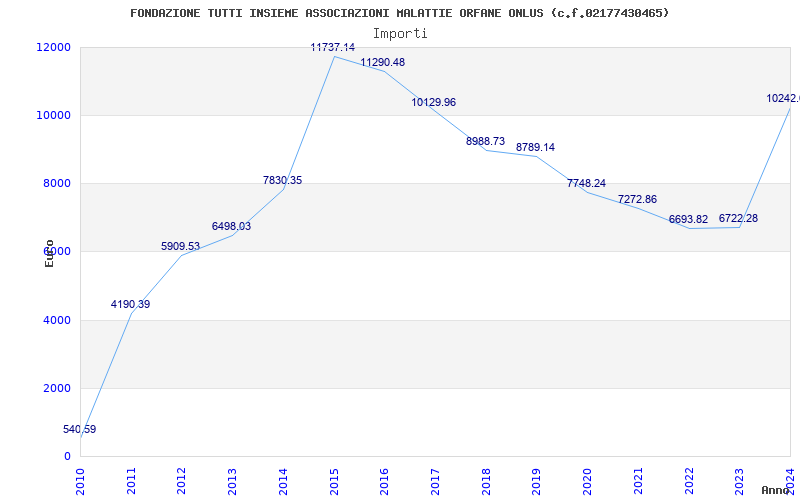This screenshot has height=500, width=800.
Task: Click the data label 4190.39
Action: pyautogui.click(x=131, y=305)
